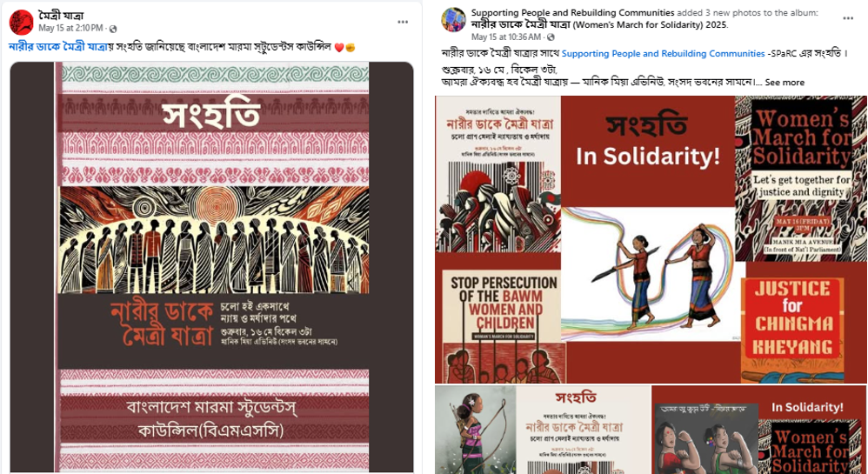Click the globe privacy icon beside 10:36 AM
Image resolution: width=868 pixels, height=474 pixels.
pos(551,37)
